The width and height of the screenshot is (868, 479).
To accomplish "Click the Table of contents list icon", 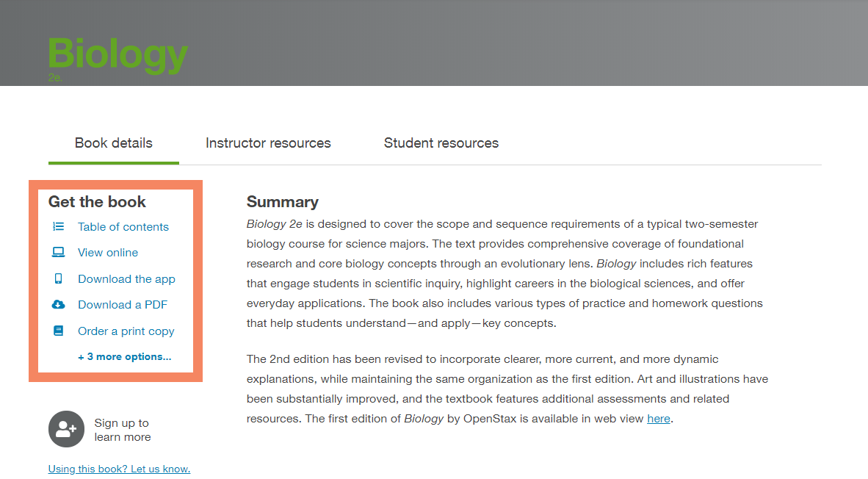I will pyautogui.click(x=57, y=226).
